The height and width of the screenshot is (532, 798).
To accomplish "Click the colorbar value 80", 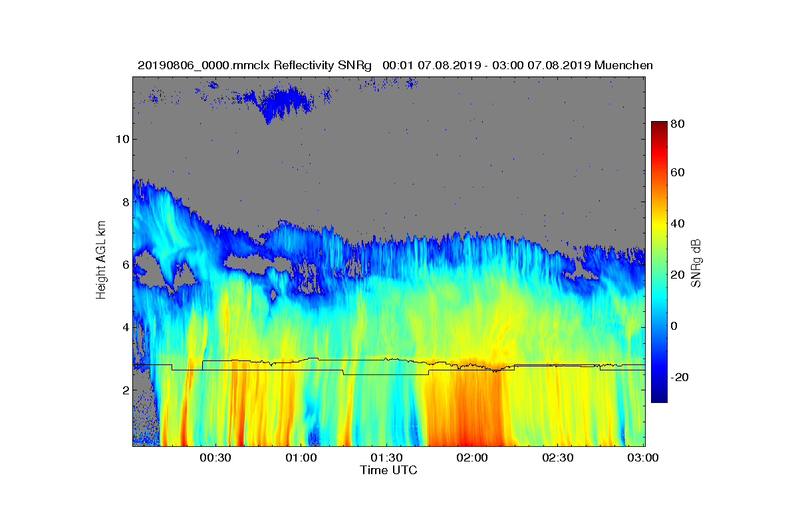I will click(678, 123).
